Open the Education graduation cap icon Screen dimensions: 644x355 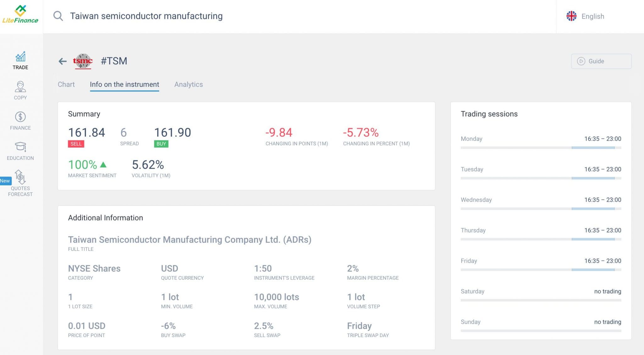pyautogui.click(x=20, y=147)
